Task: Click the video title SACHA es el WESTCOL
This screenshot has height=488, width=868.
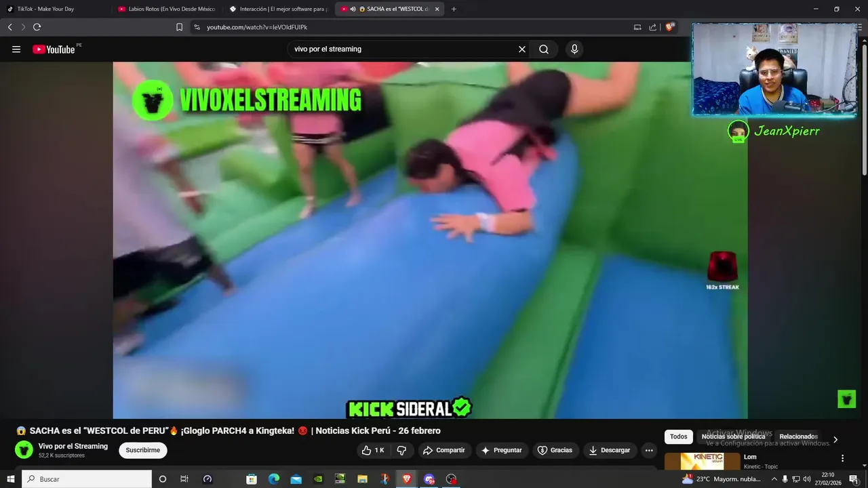Action: [x=229, y=430]
